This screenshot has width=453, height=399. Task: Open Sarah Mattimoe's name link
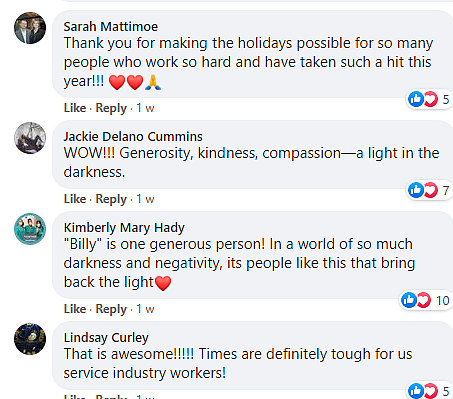[111, 27]
